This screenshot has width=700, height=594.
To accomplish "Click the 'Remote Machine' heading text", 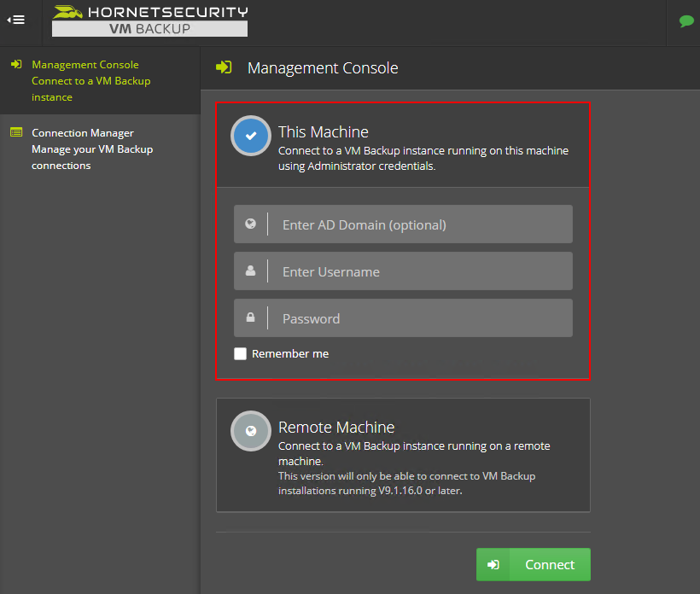I will pyautogui.click(x=336, y=428).
